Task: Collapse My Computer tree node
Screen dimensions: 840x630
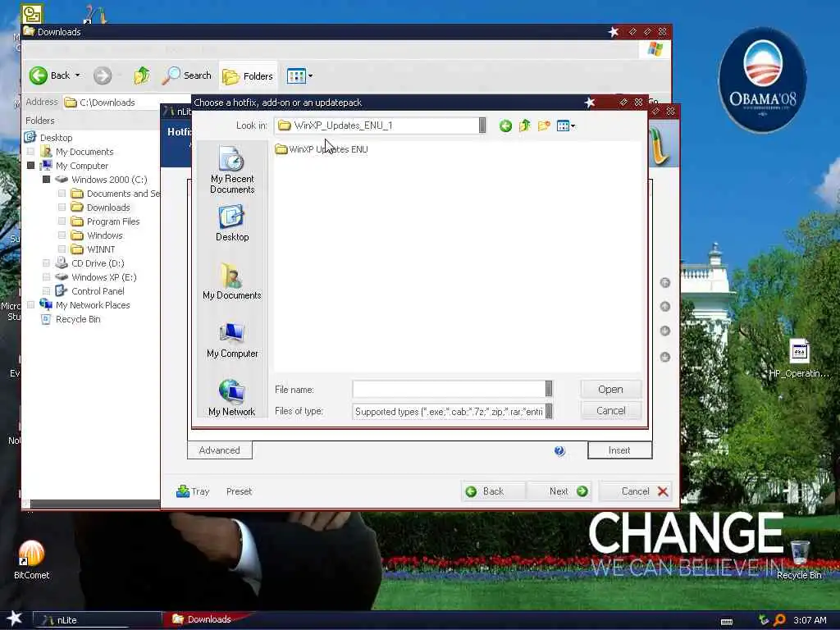Action: point(30,166)
